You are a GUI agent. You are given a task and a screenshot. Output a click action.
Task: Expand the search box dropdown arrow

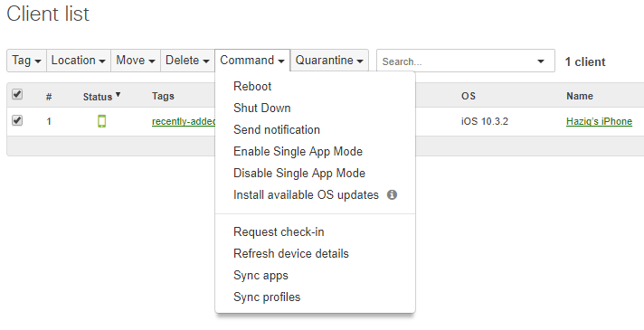[541, 61]
